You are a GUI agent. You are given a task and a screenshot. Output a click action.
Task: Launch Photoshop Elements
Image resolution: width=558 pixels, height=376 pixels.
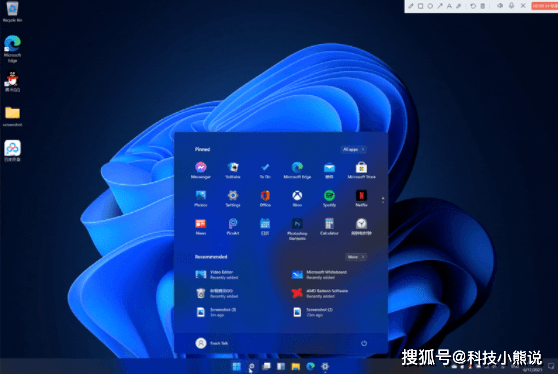pyautogui.click(x=297, y=229)
